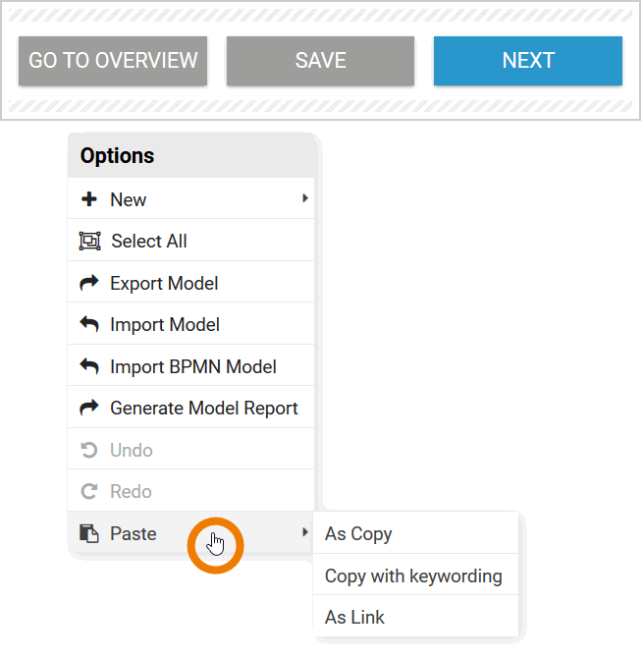Click the plus icon beside New

89,199
